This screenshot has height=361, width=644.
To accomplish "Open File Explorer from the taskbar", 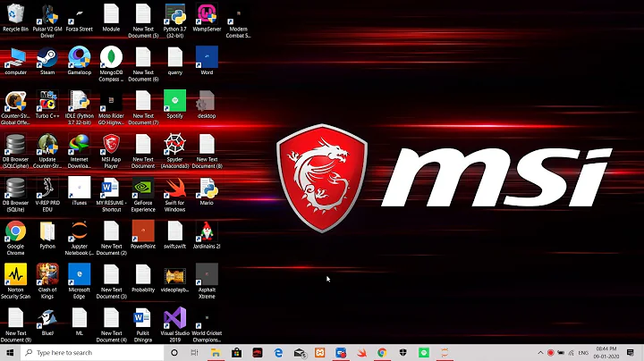I will click(216, 353).
